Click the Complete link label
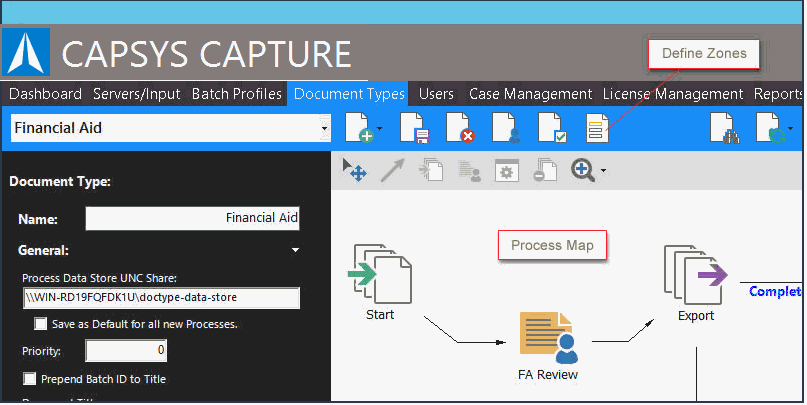Screen dimensions: 807x405 [x=775, y=291]
